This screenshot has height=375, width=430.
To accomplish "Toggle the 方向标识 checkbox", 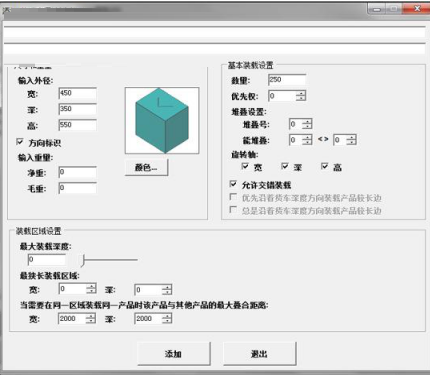I will point(20,142).
